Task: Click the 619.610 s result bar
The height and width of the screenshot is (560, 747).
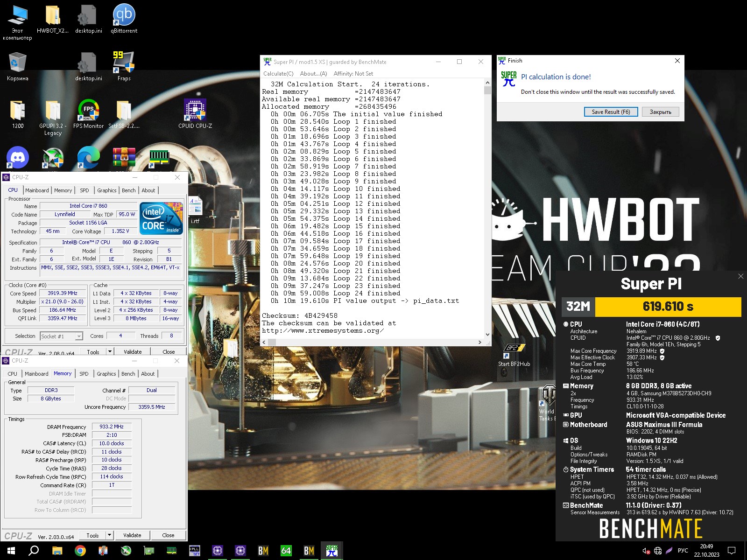Action: tap(668, 307)
